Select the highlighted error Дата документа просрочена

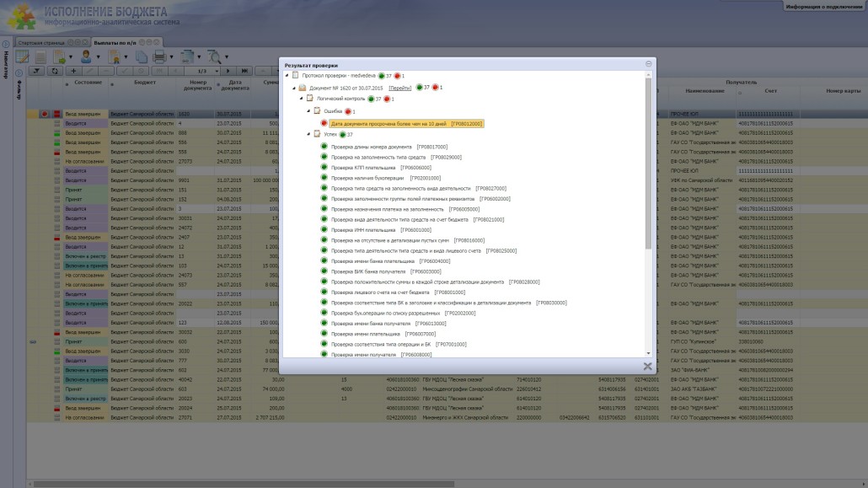406,124
